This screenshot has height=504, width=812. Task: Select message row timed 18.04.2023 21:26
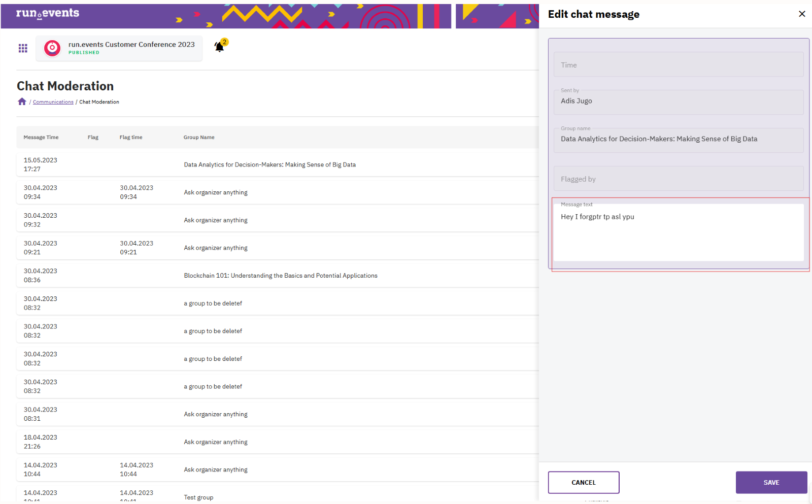pyautogui.click(x=278, y=442)
